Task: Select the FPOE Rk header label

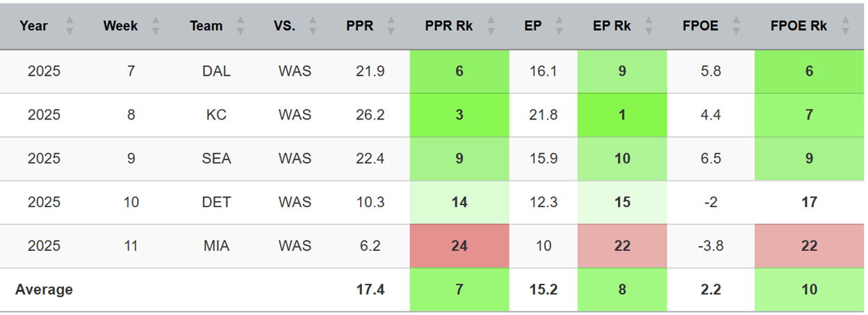Action: (799, 26)
